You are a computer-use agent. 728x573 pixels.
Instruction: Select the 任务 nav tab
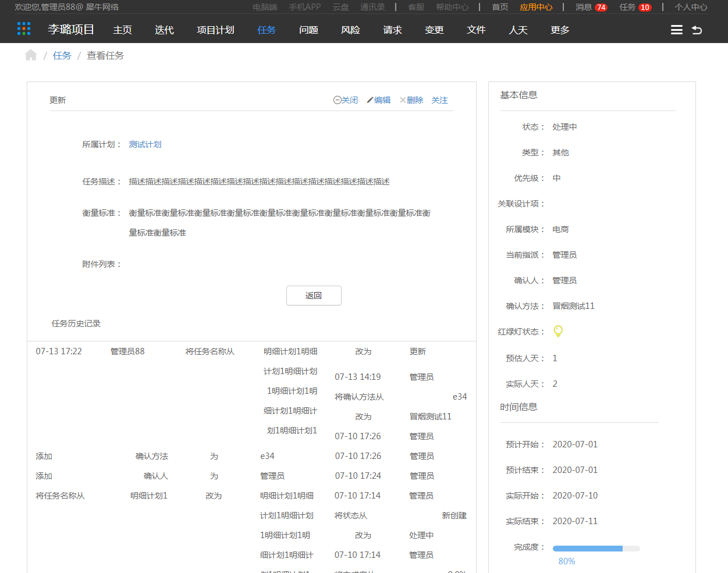point(267,30)
